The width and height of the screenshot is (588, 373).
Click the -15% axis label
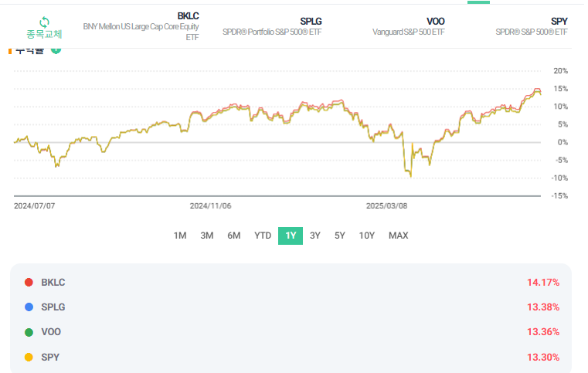point(559,195)
